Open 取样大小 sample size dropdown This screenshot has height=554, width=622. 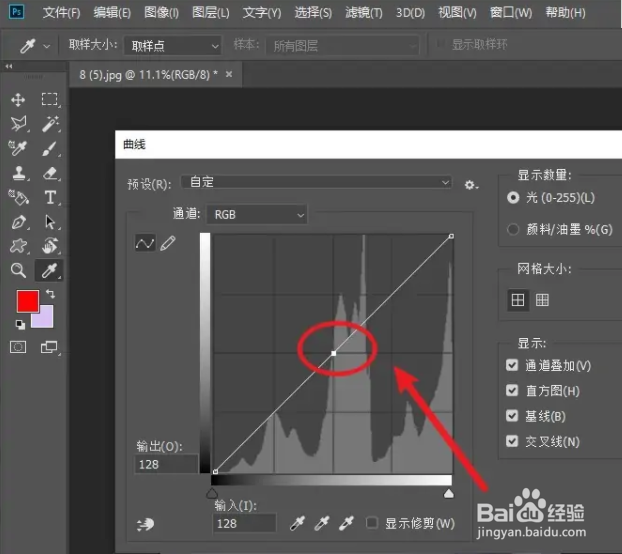173,46
